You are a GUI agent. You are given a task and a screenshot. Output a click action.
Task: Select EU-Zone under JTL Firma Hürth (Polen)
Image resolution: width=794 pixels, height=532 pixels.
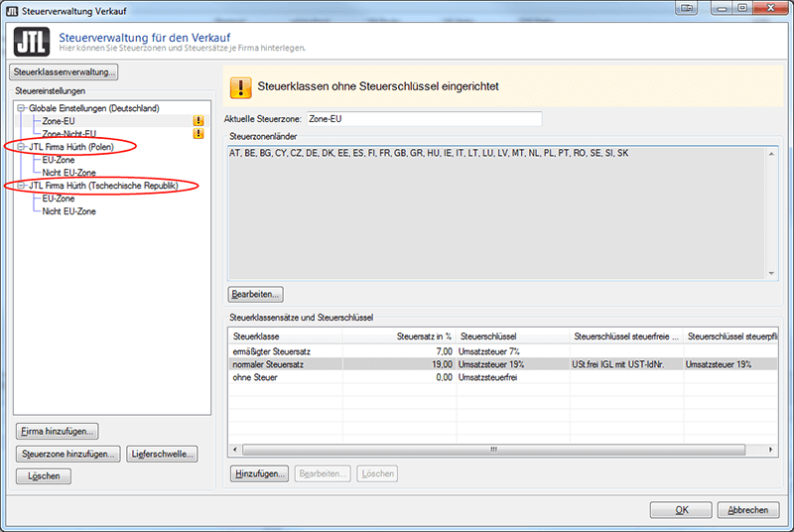(x=59, y=160)
